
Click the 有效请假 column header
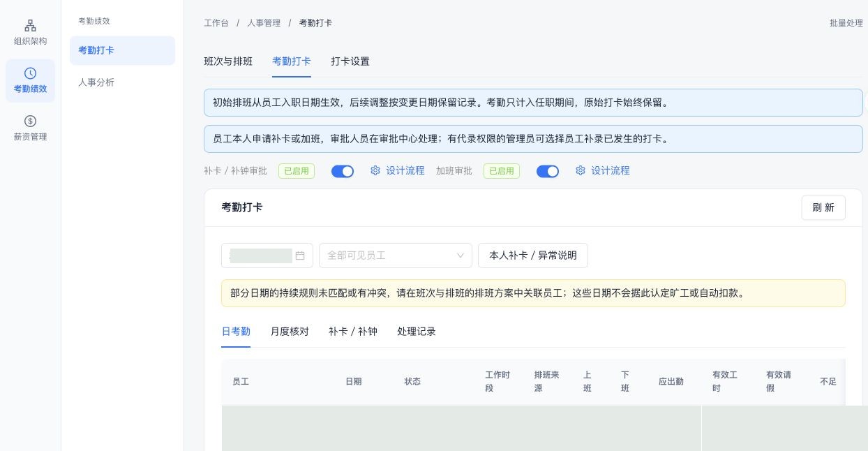point(779,382)
